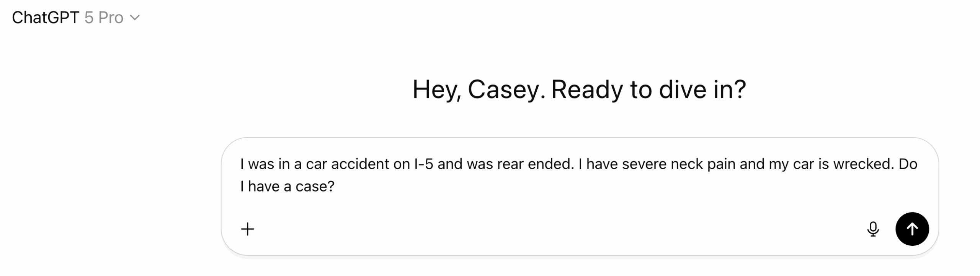Expand the chevron next to 5 Pro
The height and width of the screenshot is (276, 980).
[x=135, y=18]
